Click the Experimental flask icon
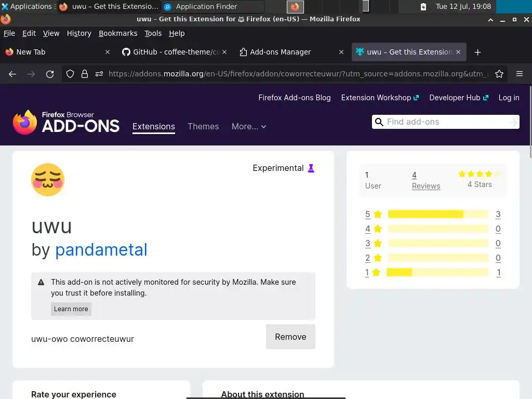 click(311, 168)
